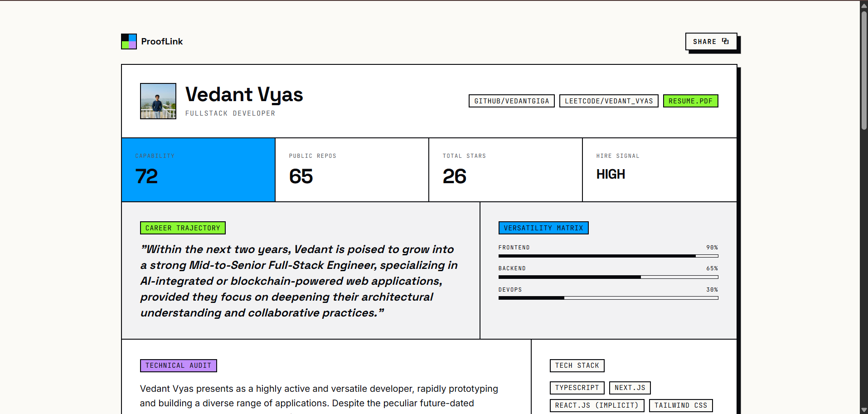The width and height of the screenshot is (868, 414).
Task: Click the copy icon in Share button
Action: (x=725, y=41)
